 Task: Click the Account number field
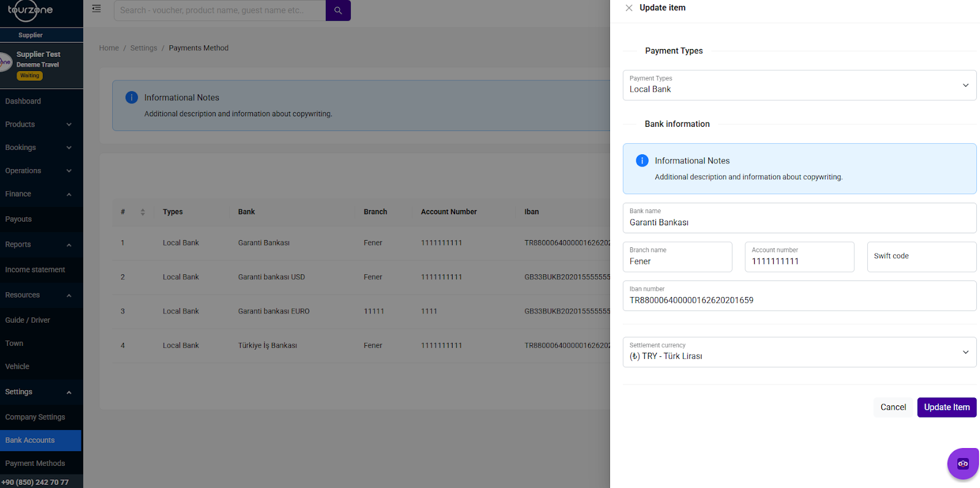[799, 257]
